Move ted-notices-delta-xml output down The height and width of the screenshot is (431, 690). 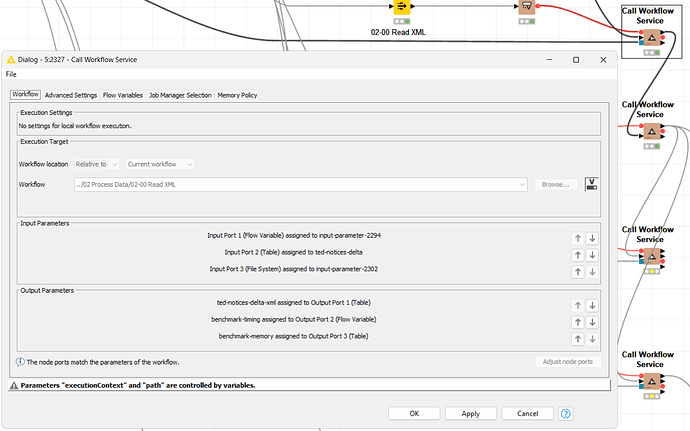click(x=592, y=305)
